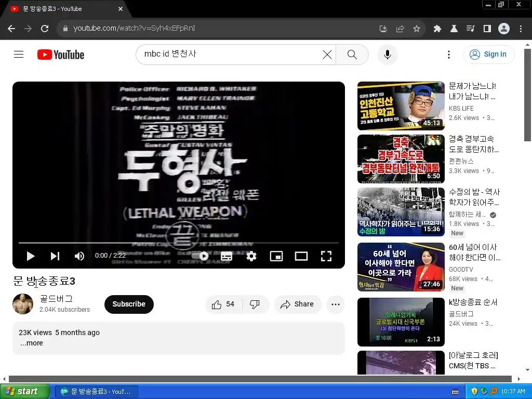Open video player settings gear
Screen dimensions: 532x399
[251, 256]
